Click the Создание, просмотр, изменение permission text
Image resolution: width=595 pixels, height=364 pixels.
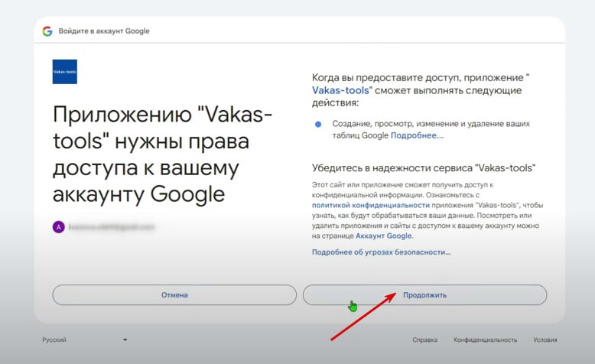point(431,124)
